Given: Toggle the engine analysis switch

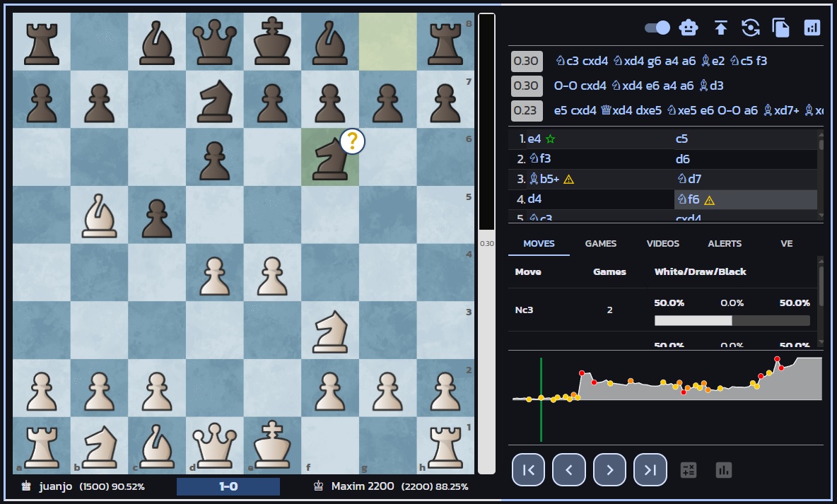Looking at the screenshot, I should pyautogui.click(x=657, y=28).
